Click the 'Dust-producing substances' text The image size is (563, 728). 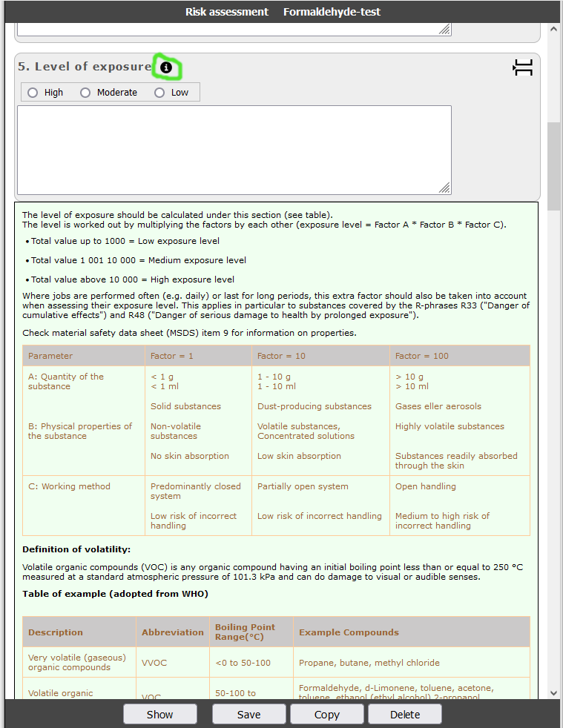315,406
